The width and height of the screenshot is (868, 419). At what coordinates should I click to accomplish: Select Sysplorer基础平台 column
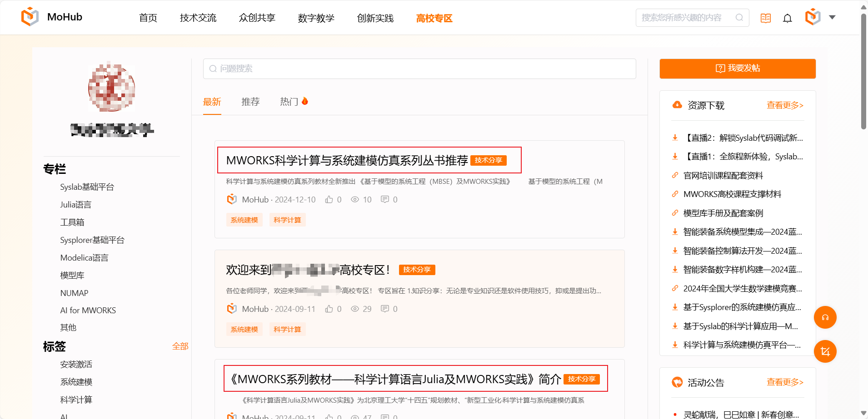92,240
